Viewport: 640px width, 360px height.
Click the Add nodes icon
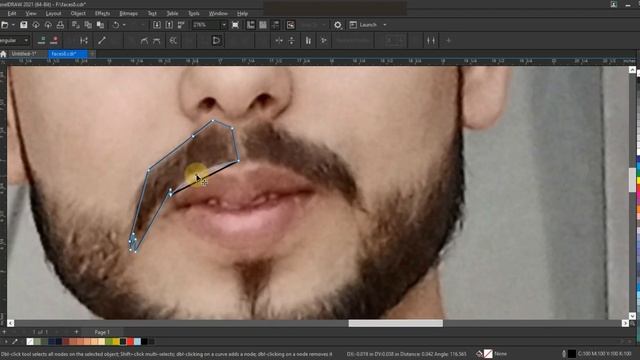[x=41, y=40]
